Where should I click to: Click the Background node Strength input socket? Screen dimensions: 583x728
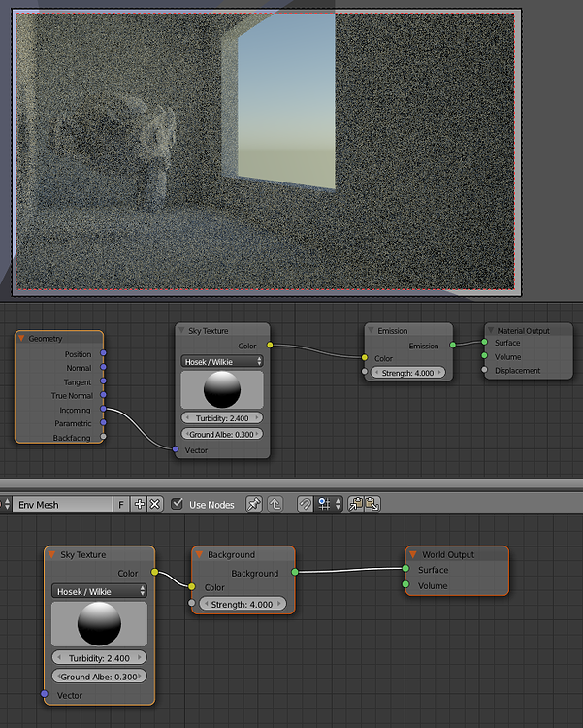192,603
